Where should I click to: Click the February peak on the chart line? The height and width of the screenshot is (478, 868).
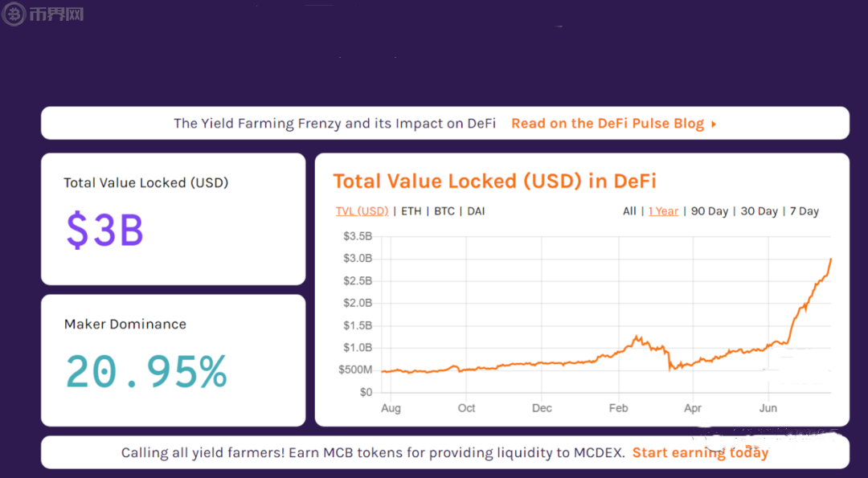637,337
